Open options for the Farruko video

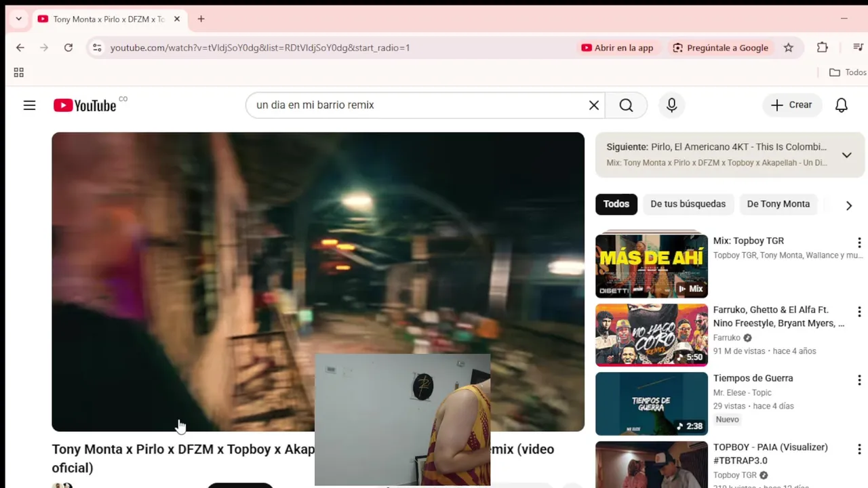(859, 312)
